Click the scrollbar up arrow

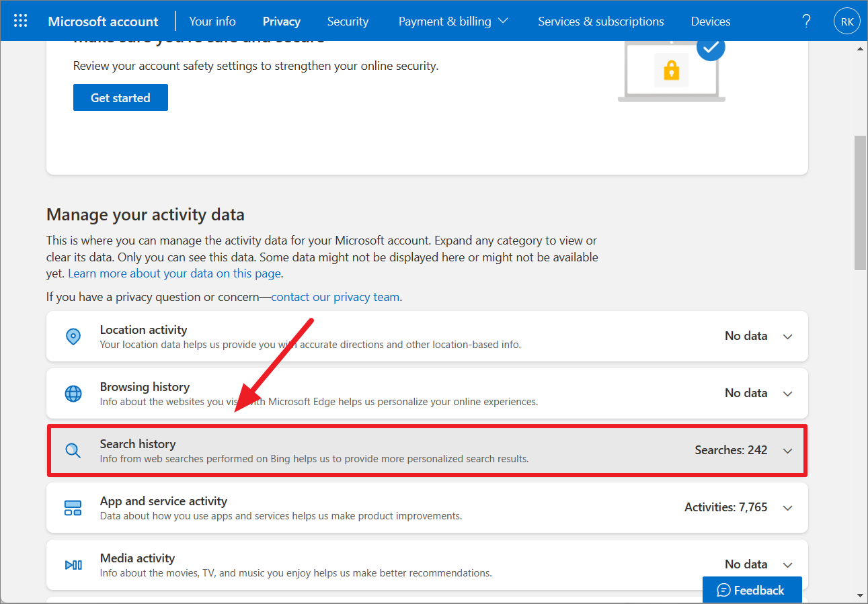(x=861, y=48)
